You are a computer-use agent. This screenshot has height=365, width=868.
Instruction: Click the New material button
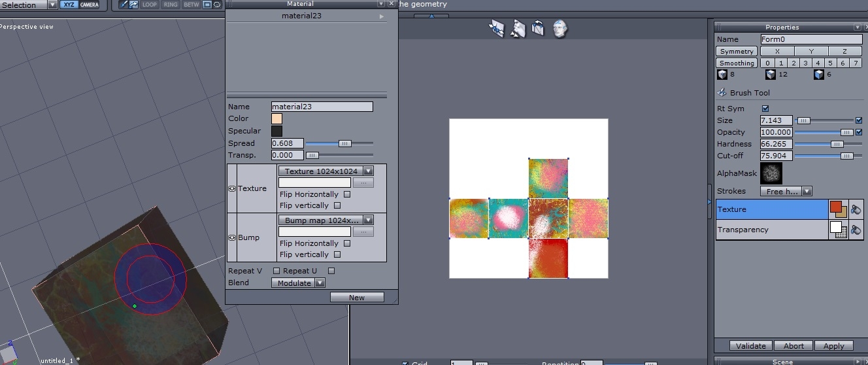coord(357,297)
